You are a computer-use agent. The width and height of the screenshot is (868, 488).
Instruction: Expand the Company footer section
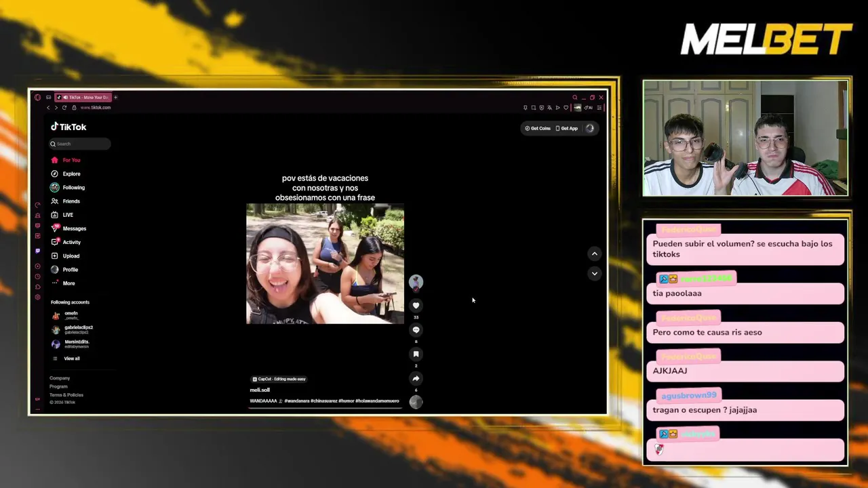60,378
